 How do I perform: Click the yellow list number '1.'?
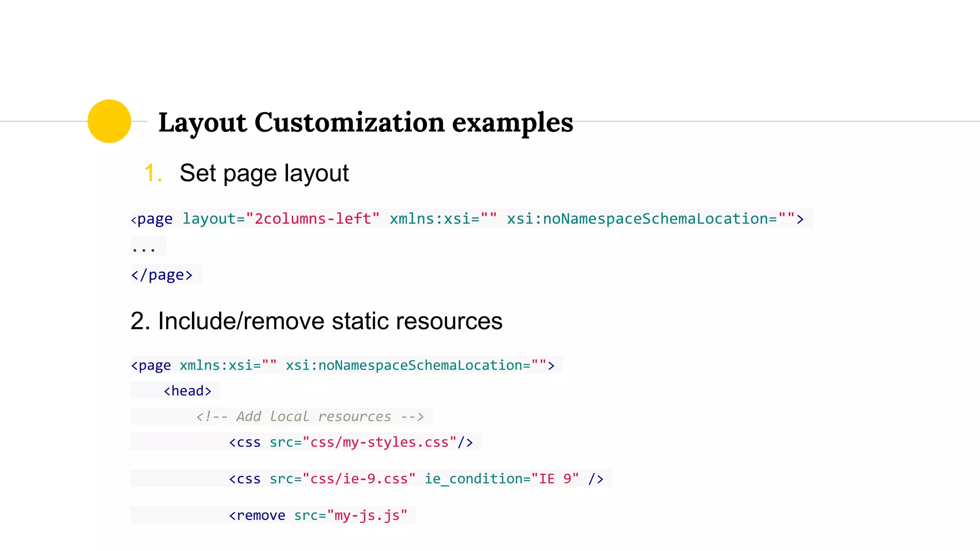tap(153, 173)
